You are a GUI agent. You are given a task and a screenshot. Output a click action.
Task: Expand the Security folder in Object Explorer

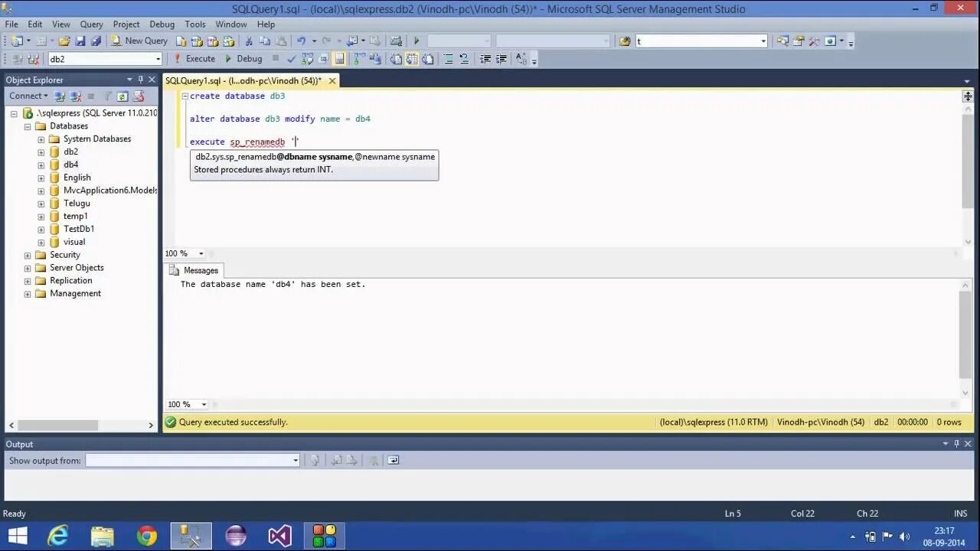click(x=28, y=254)
